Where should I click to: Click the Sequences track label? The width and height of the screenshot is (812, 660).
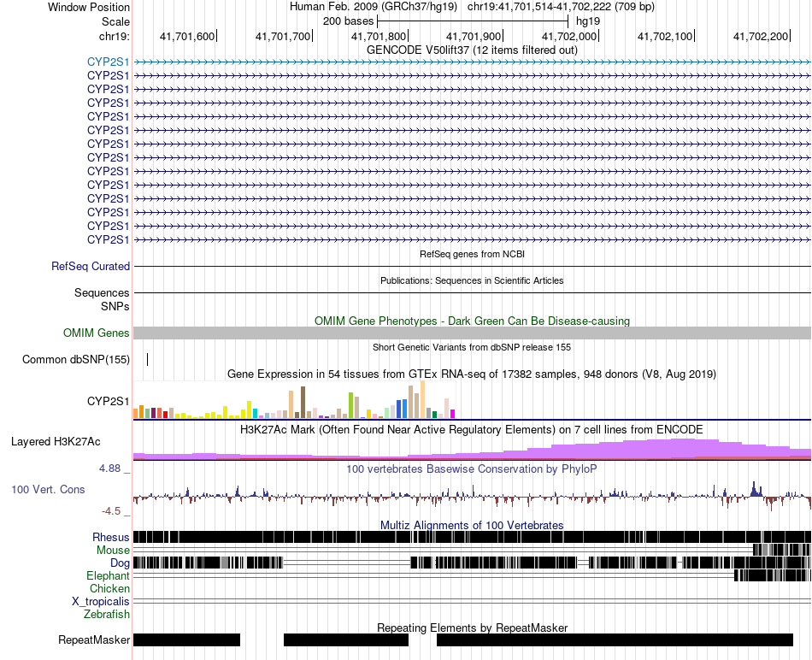102,292
